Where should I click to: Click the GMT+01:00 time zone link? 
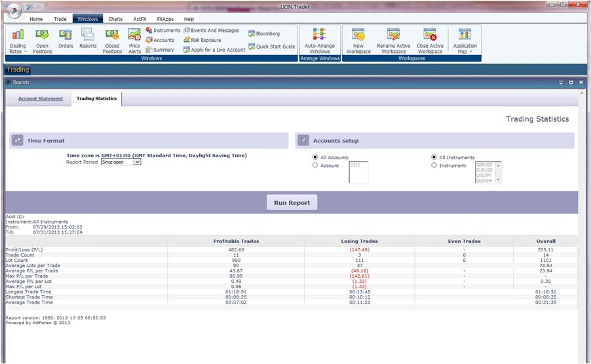(116, 155)
